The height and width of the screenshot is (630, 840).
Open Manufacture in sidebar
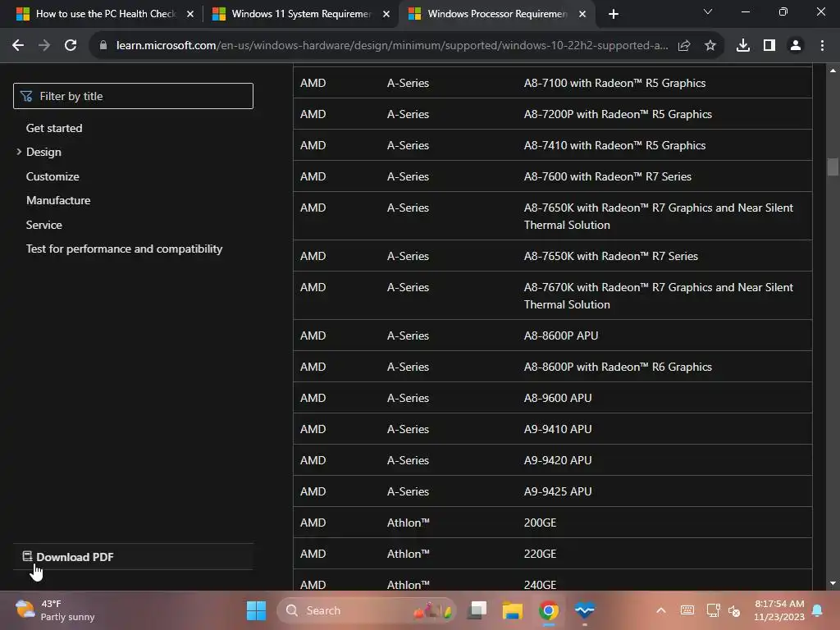pyautogui.click(x=58, y=200)
